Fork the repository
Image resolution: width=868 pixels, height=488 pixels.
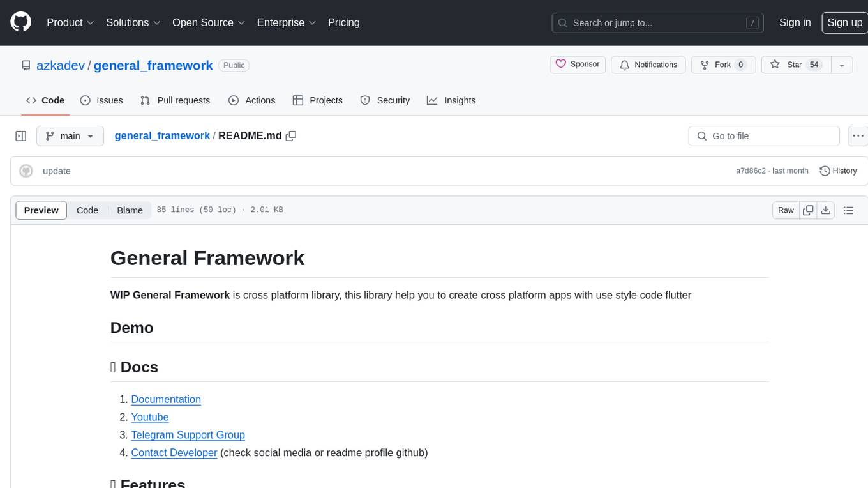pos(723,65)
